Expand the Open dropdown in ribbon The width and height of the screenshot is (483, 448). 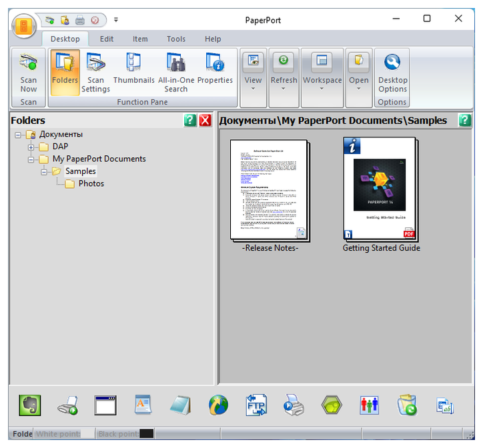[359, 77]
